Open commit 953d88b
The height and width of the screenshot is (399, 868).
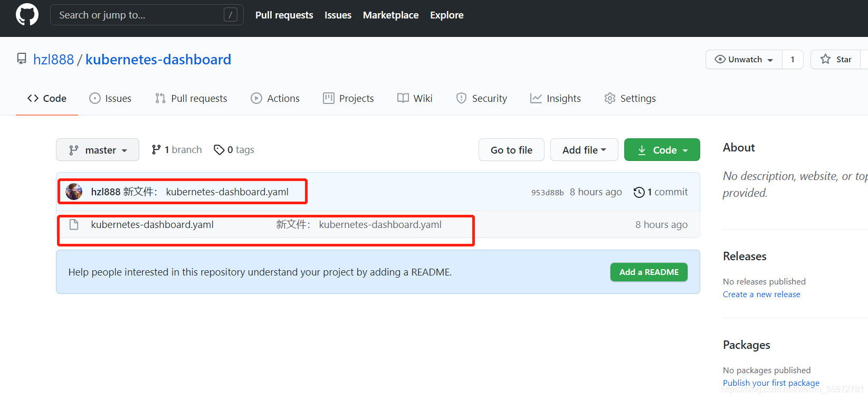click(547, 193)
